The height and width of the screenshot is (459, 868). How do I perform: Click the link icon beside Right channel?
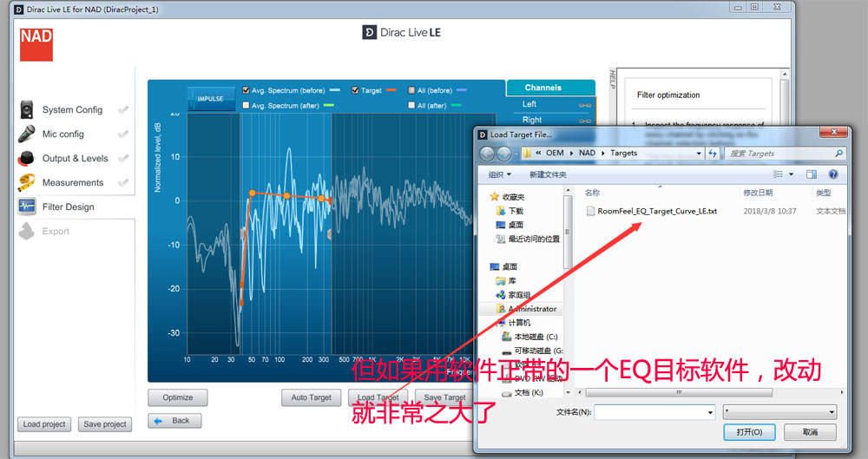[585, 120]
